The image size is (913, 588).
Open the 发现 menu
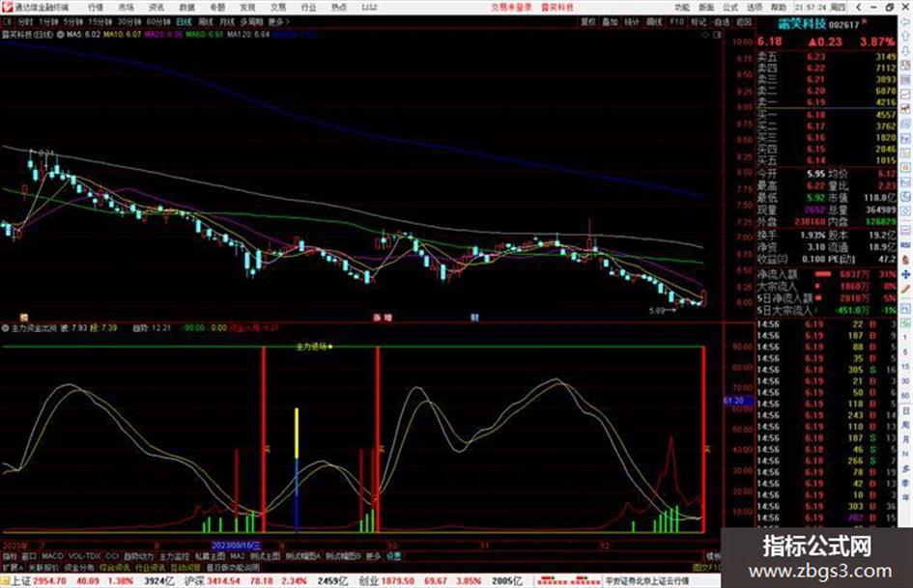pos(247,7)
